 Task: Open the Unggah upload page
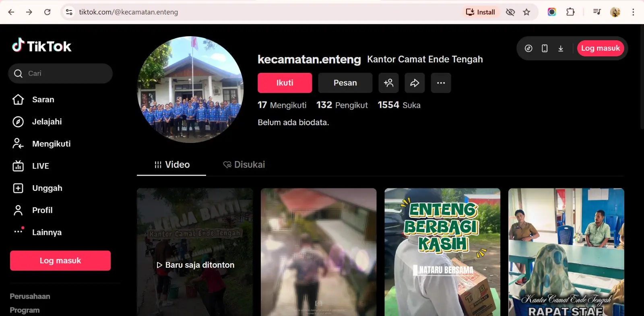[x=37, y=188]
